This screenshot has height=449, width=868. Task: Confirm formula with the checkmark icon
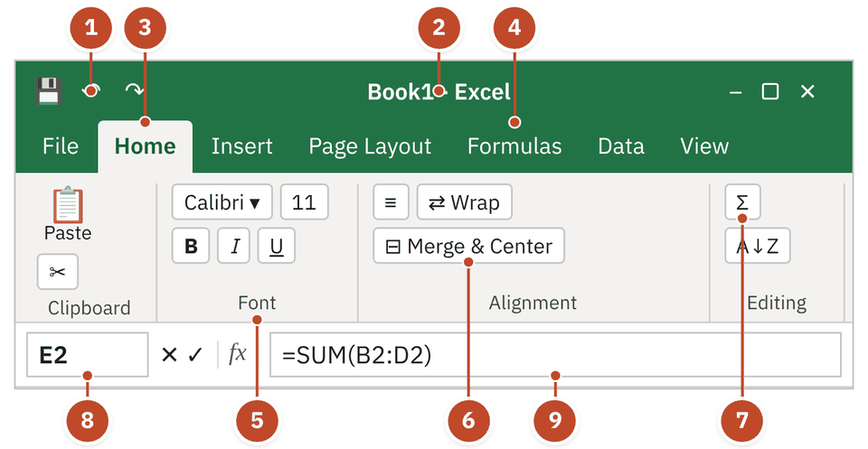pyautogui.click(x=195, y=354)
